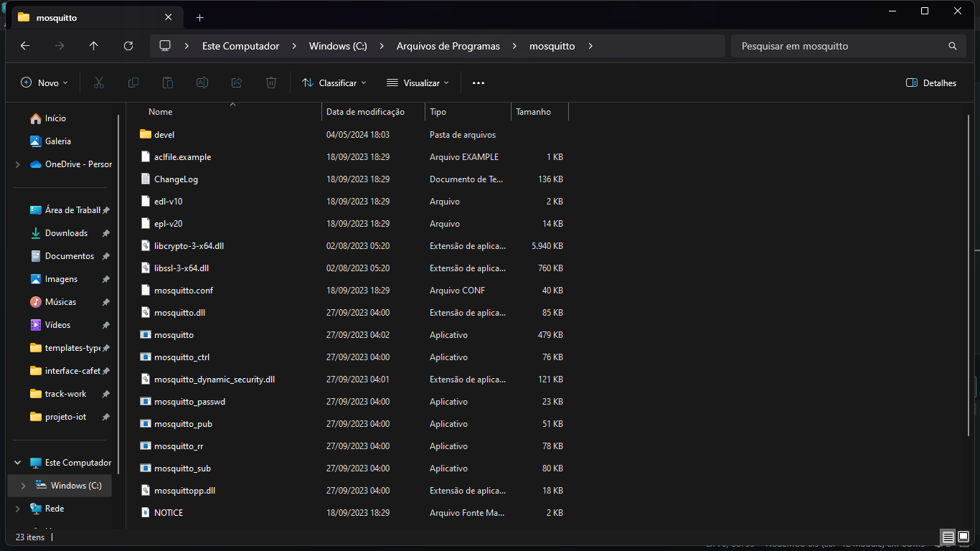Sort by the Tipo column header
The image size is (980, 551).
pos(468,112)
